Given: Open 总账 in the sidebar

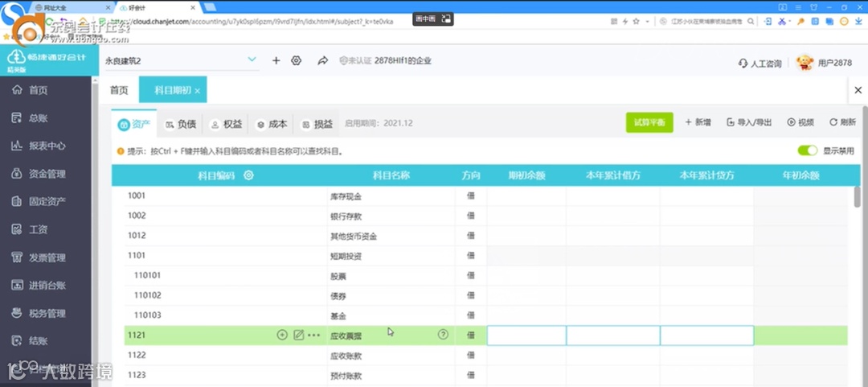Looking at the screenshot, I should 31,117.
